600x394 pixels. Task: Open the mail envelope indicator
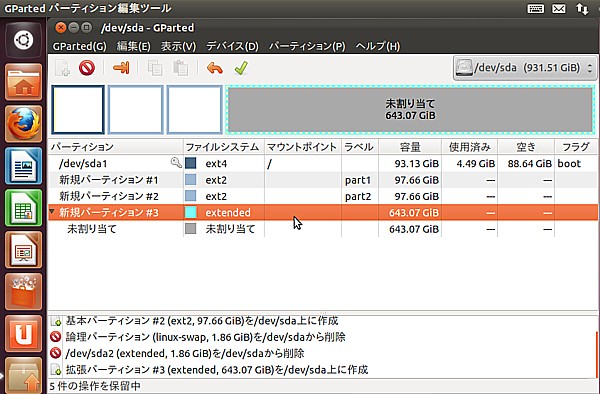559,8
